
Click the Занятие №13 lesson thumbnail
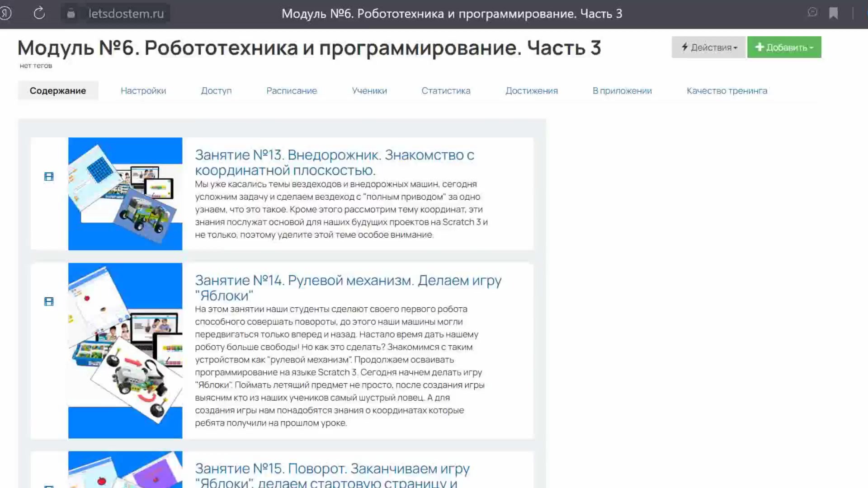point(125,193)
